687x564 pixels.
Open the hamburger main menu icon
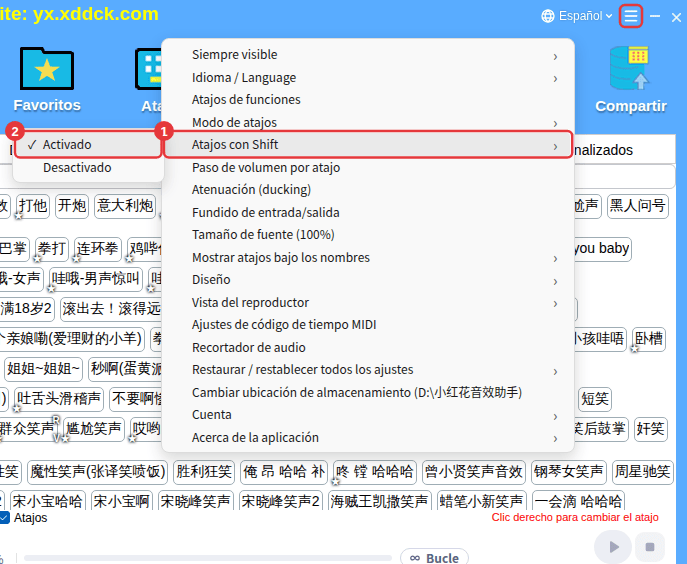coord(630,16)
